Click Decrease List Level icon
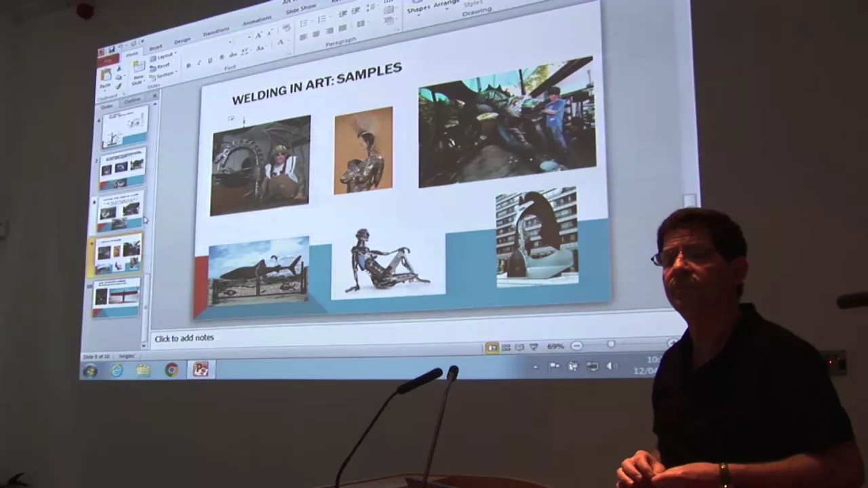 coord(342,14)
